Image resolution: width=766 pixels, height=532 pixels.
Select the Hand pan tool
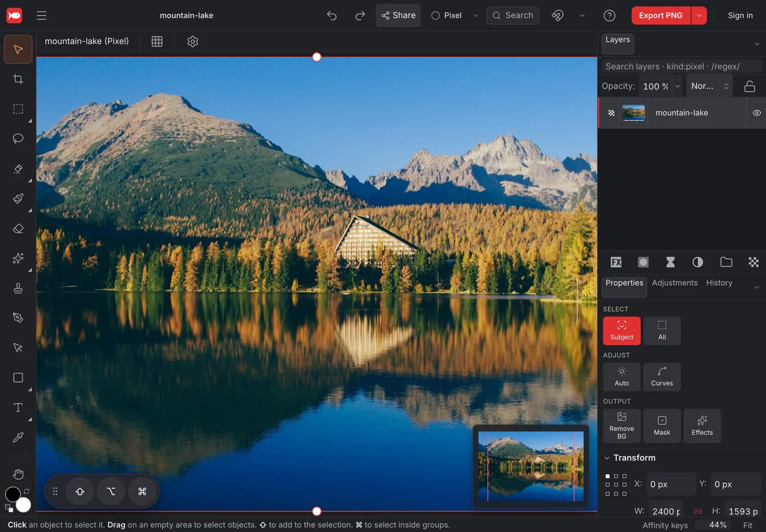point(18,474)
